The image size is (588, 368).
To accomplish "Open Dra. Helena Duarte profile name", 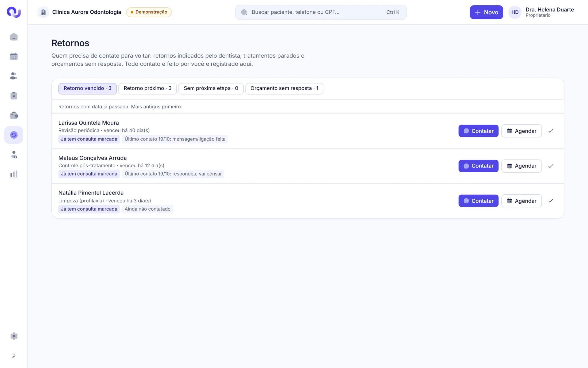I will (550, 10).
